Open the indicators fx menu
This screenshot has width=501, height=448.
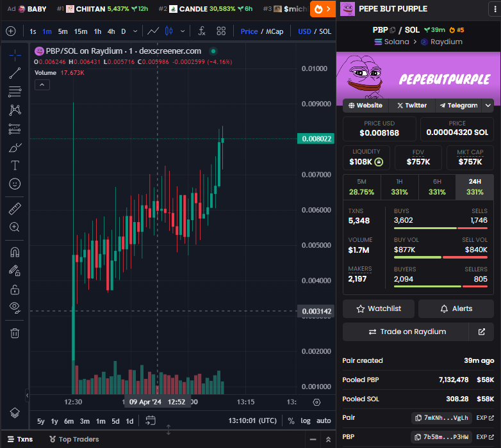(x=202, y=31)
